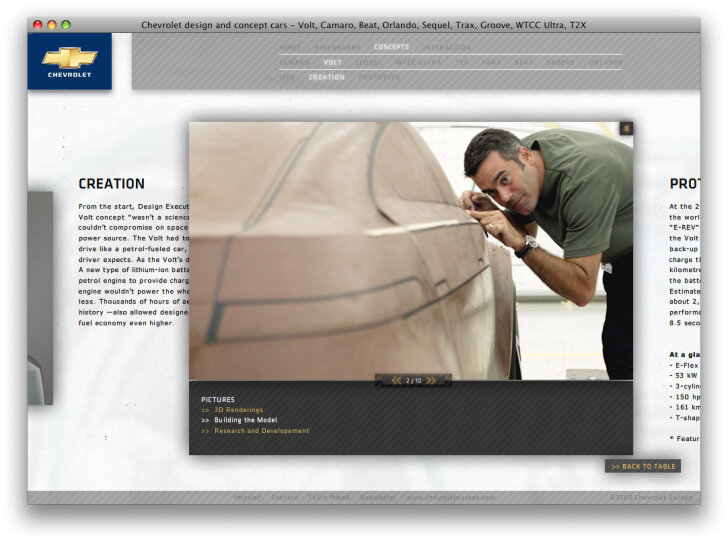Show the 3D Renderings pictures

pos(238,410)
